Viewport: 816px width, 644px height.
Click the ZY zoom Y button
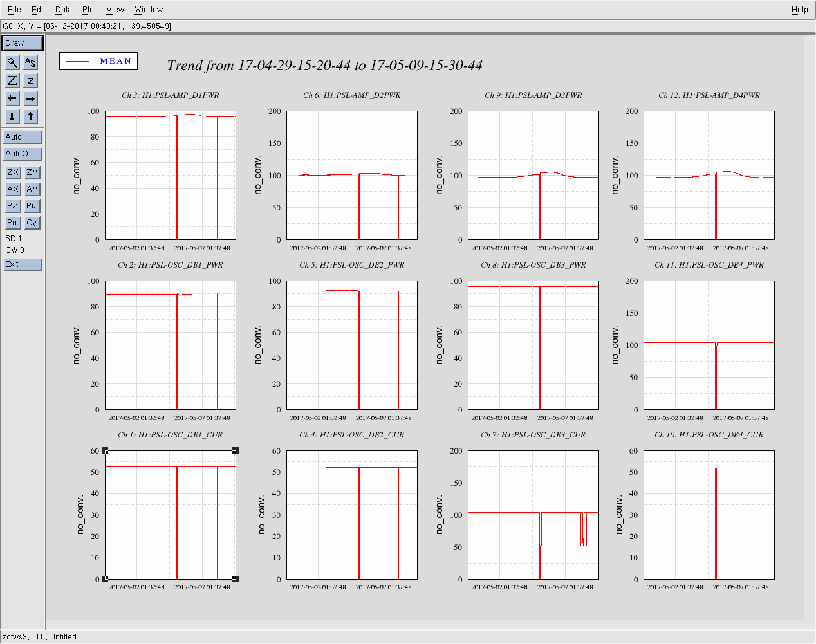(32, 172)
